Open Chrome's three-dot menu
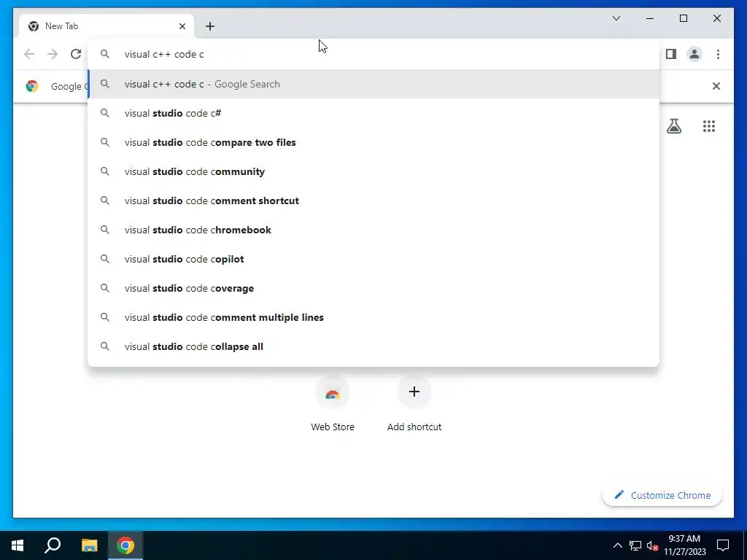Screen dimensions: 747x560 (x=718, y=54)
